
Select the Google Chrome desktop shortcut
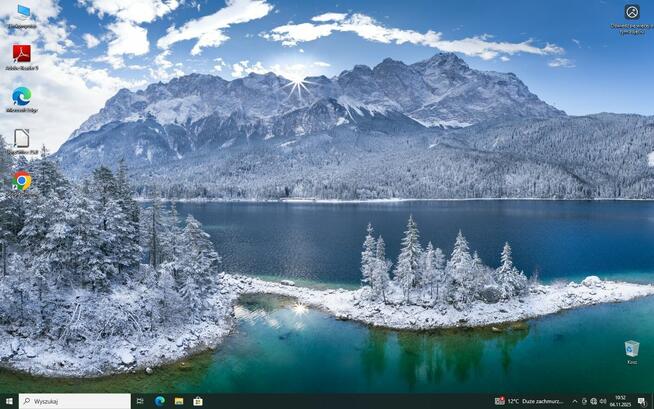pos(21,180)
